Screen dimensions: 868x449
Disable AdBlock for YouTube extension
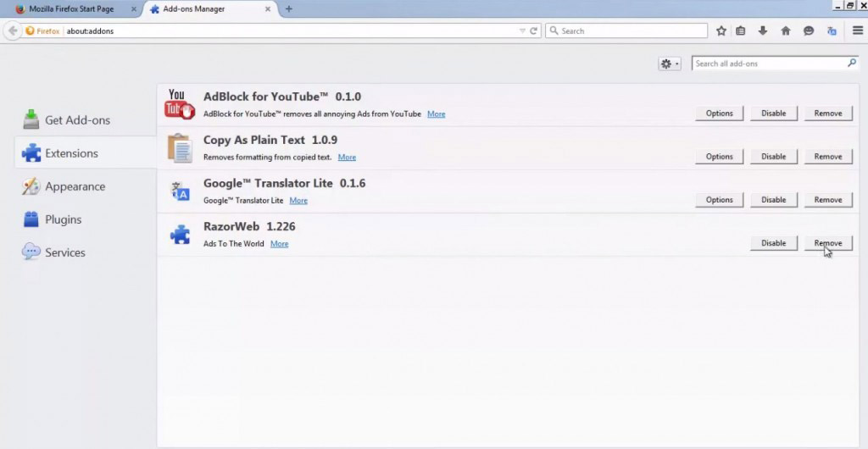773,114
